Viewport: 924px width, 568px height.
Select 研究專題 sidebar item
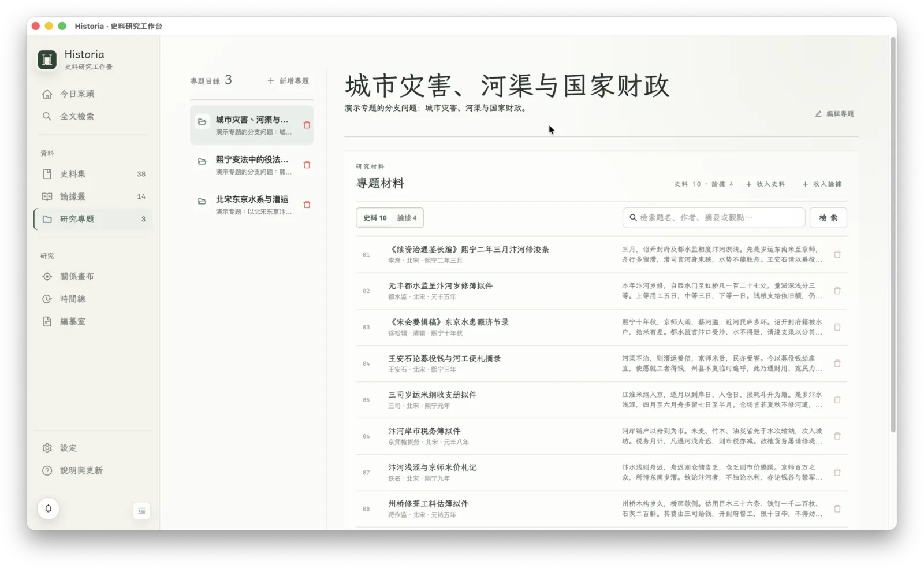click(93, 219)
